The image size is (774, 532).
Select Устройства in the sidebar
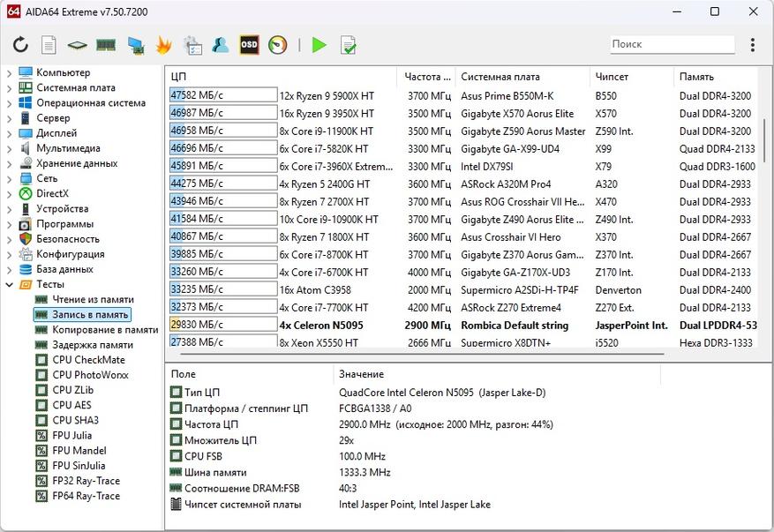62,209
